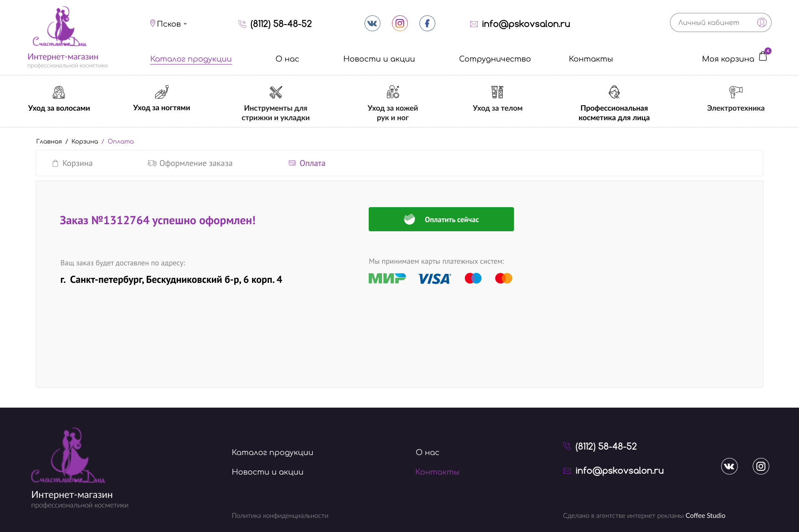Click the shopping bag cart icon
The height and width of the screenshot is (532, 799).
(763, 56)
